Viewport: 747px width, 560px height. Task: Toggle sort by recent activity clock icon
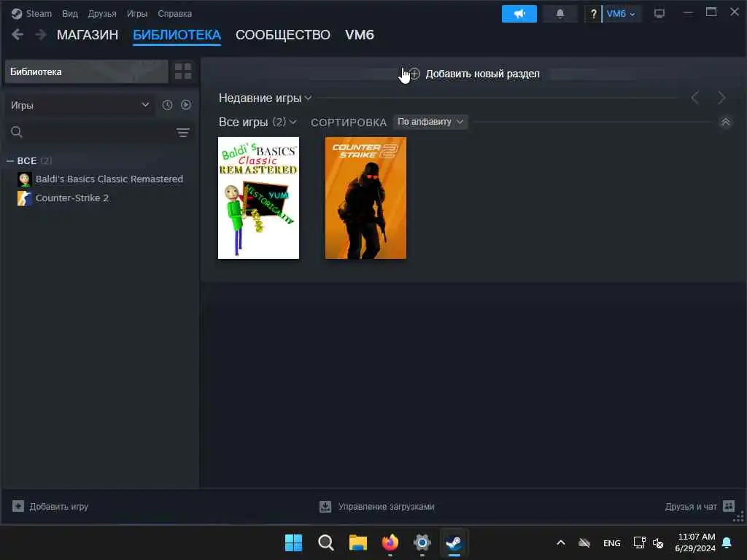click(167, 105)
